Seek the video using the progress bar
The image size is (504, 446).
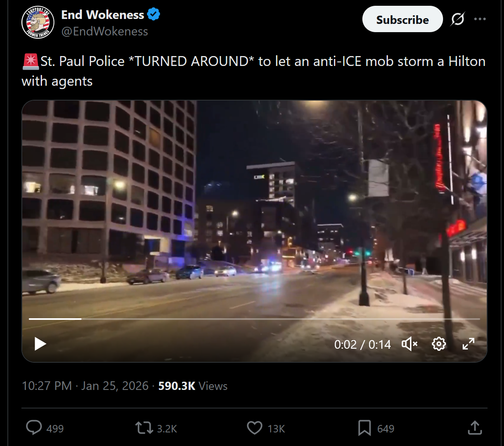pos(254,319)
